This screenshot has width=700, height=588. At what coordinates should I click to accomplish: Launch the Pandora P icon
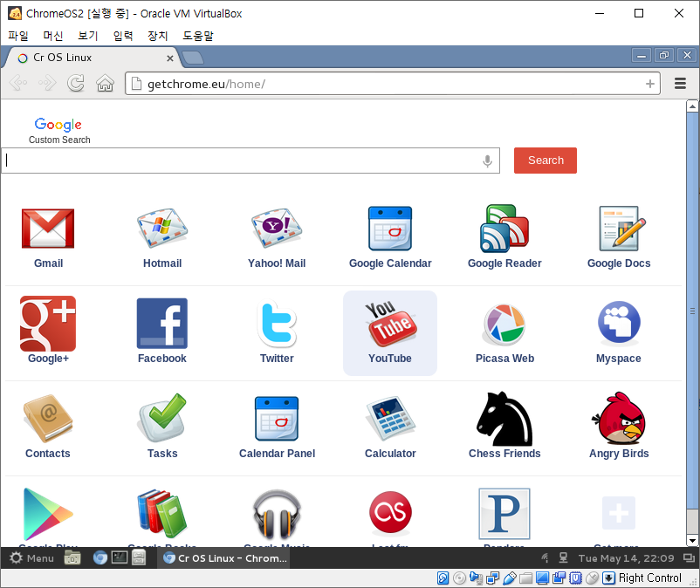[504, 514]
